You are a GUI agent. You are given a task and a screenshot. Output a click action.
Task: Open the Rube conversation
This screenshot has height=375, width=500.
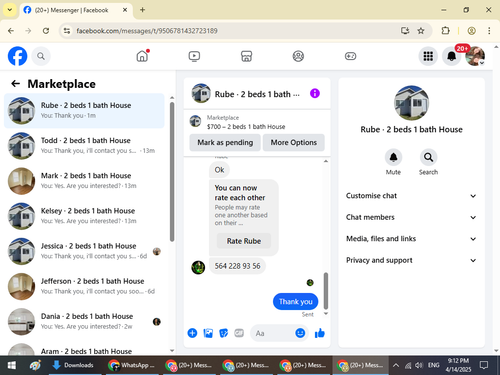click(x=84, y=111)
